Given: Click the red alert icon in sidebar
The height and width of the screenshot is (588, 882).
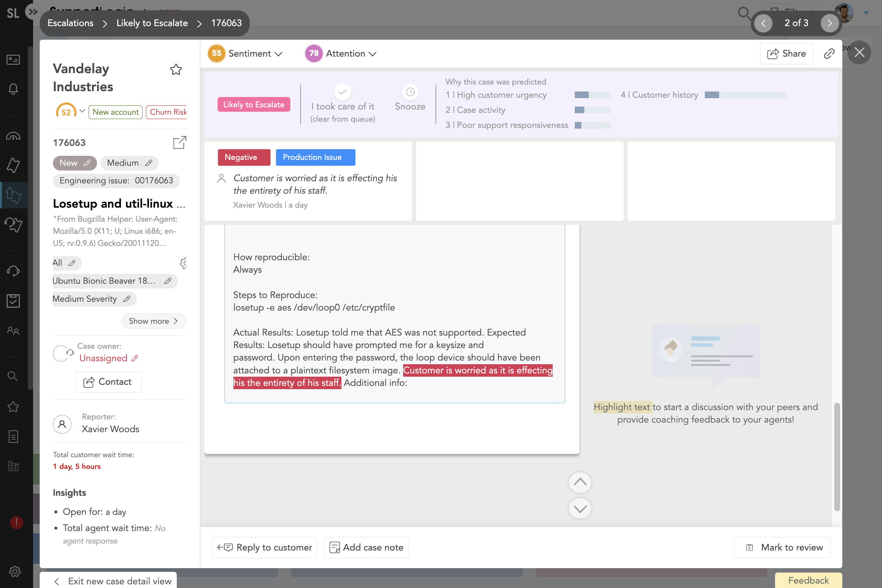Looking at the screenshot, I should (x=16, y=522).
